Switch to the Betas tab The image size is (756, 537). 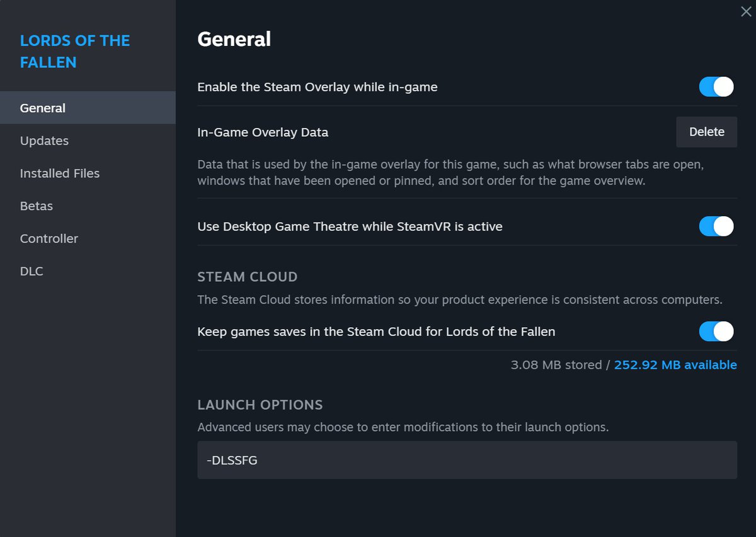pyautogui.click(x=37, y=206)
